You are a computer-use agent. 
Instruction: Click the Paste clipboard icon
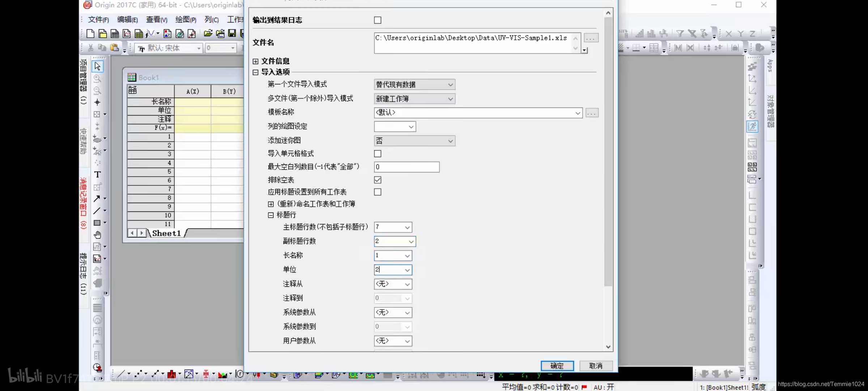[x=115, y=48]
